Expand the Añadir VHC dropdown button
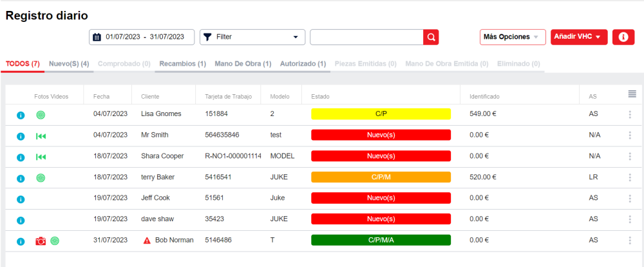Viewport: 644px width, 267px height. pos(579,37)
